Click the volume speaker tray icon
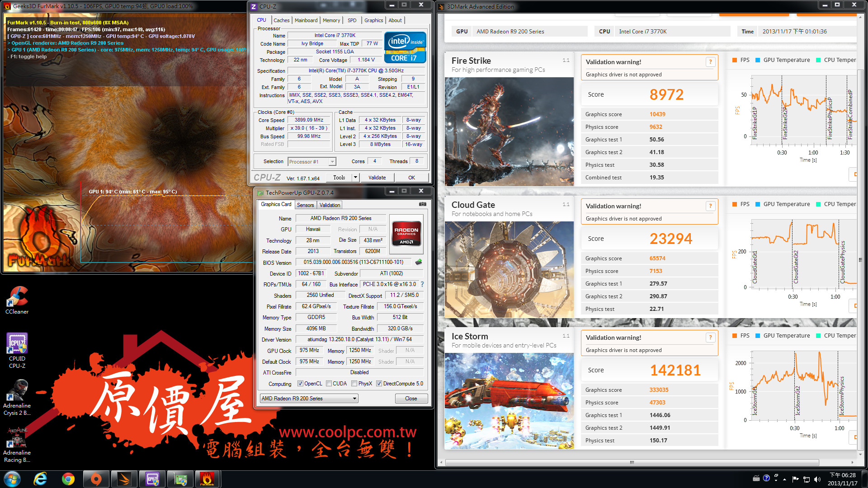The width and height of the screenshot is (868, 488). tap(817, 479)
